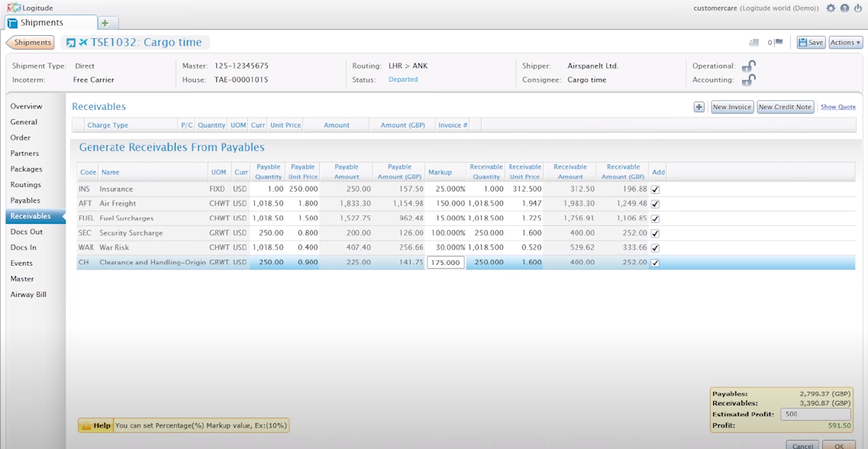Click the Code column header

pyautogui.click(x=88, y=172)
